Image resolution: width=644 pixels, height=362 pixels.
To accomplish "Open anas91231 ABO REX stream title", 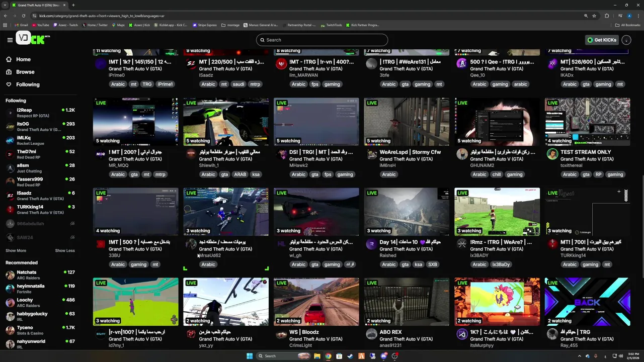I will [390, 332].
